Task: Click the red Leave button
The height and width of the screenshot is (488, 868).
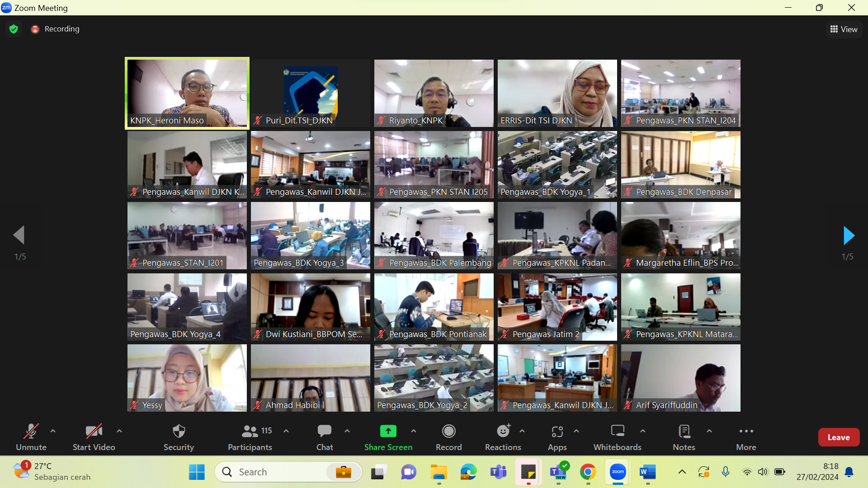Action: [x=838, y=437]
